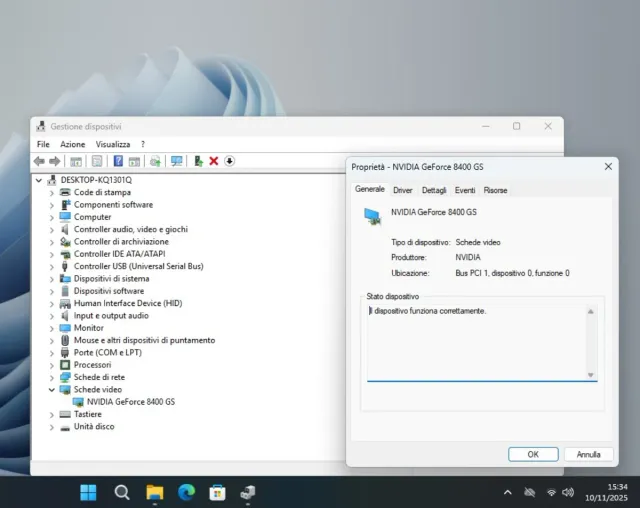Expand the Dispositivi software category
640x508 pixels.
click(x=52, y=291)
